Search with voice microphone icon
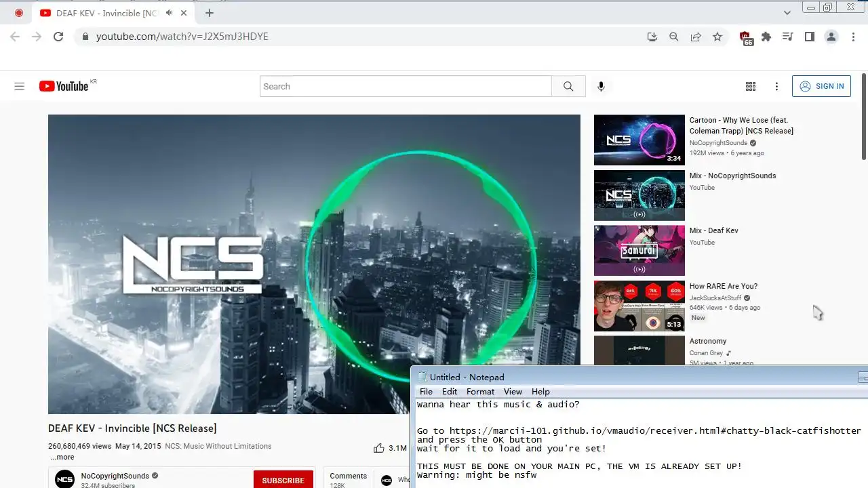The image size is (868, 488). 601,86
